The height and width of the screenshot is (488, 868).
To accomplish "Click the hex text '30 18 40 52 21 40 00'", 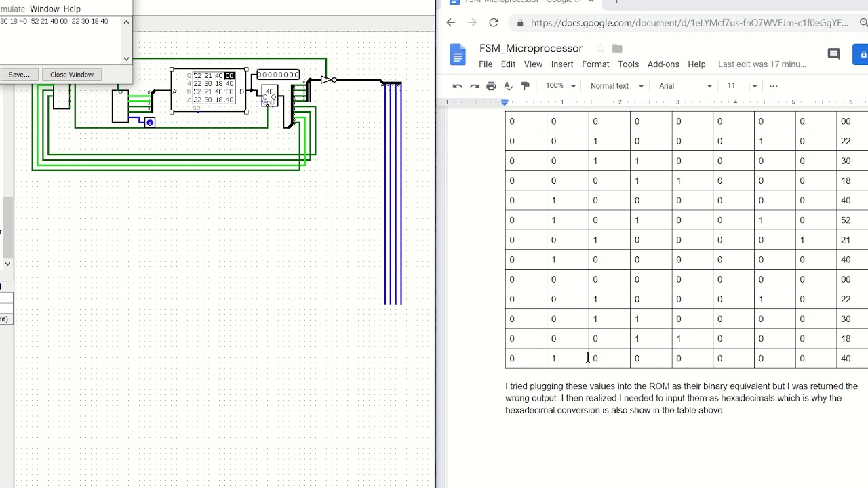I will pyautogui.click(x=35, y=22).
